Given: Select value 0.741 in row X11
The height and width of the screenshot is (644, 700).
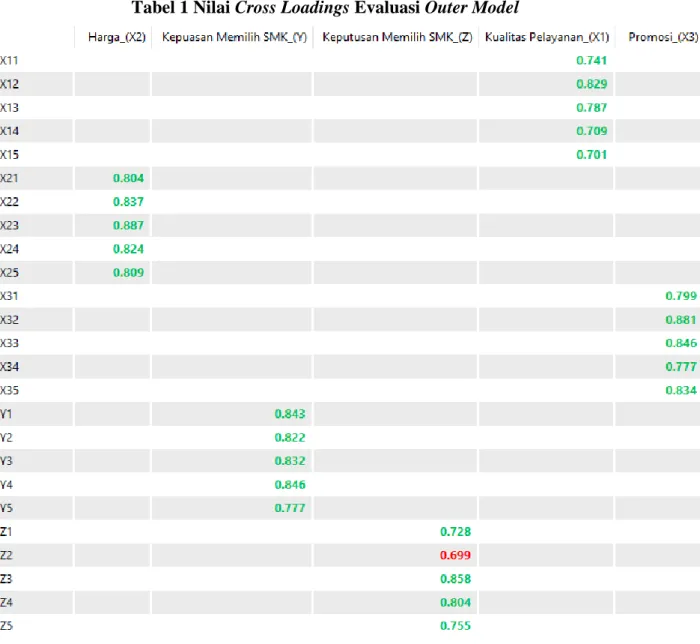Looking at the screenshot, I should click(x=592, y=61).
